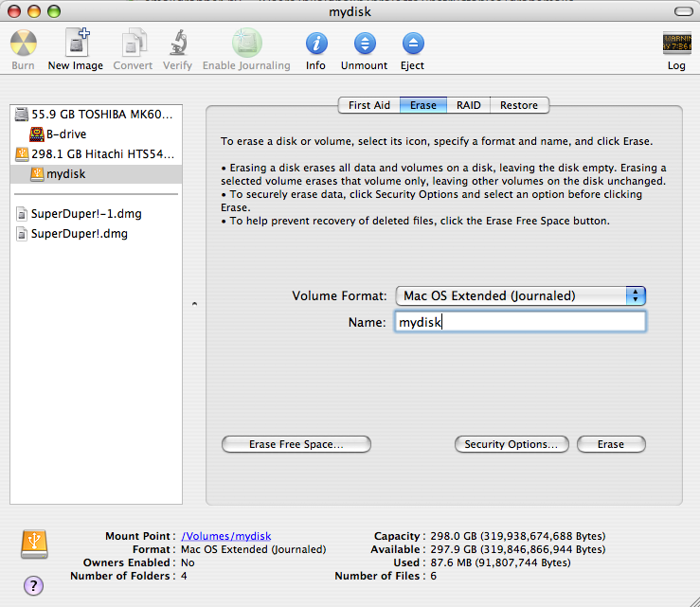Click the Capacity value 298.0 GB
Screen dimensions: 700x607
(518, 536)
